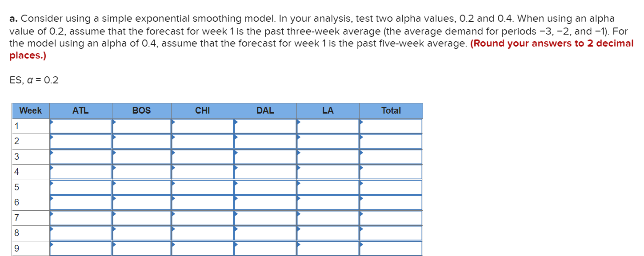
Task: Select the LA cell for week 9
Action: (x=328, y=248)
